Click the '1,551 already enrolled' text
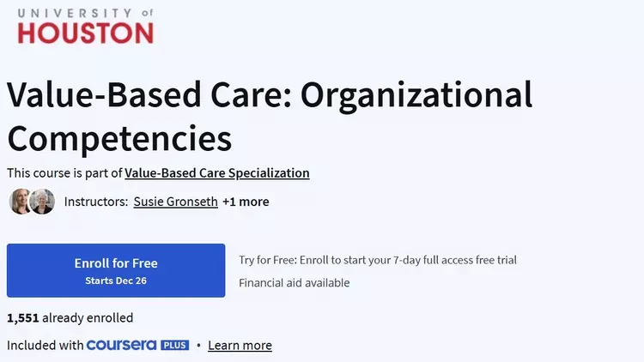The height and width of the screenshot is (362, 644). click(70, 317)
